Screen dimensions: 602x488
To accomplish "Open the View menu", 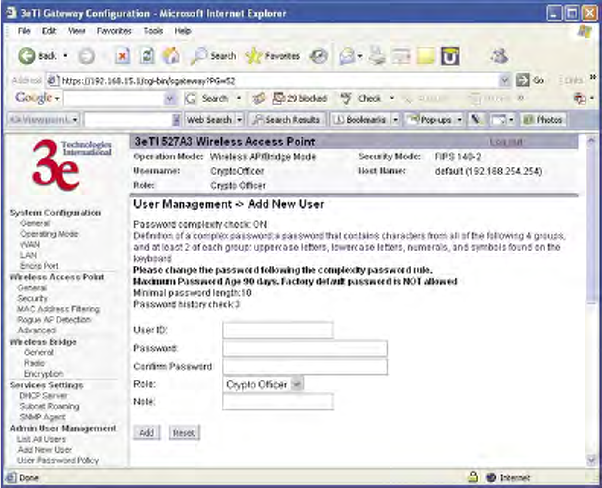I will (x=77, y=31).
